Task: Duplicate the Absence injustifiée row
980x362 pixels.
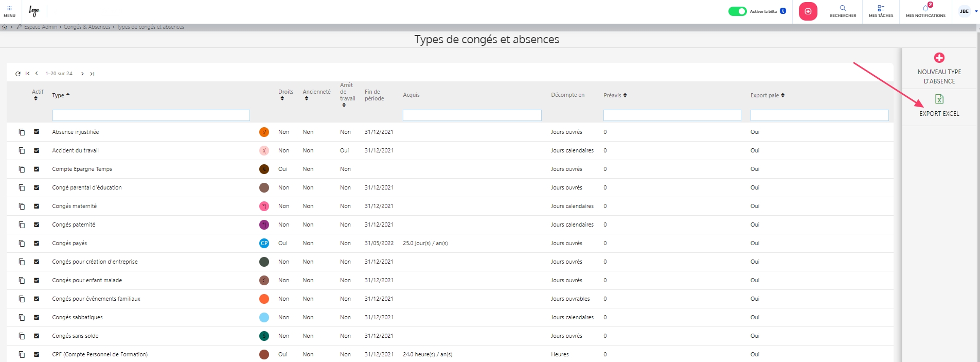Action: tap(22, 132)
